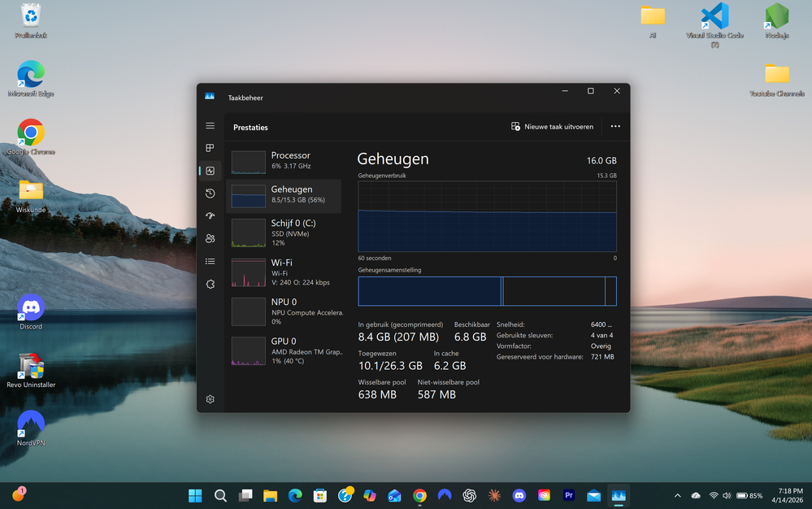Select the Processor performance entry
The width and height of the screenshot is (812, 509).
[x=283, y=161]
